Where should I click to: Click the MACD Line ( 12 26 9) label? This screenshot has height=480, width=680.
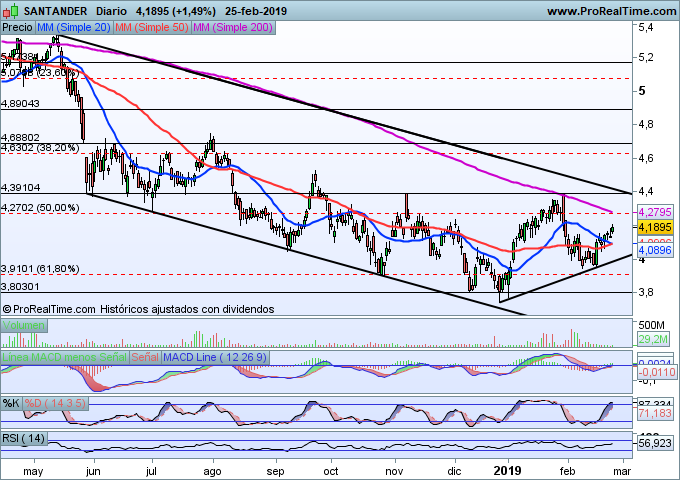[x=215, y=357]
